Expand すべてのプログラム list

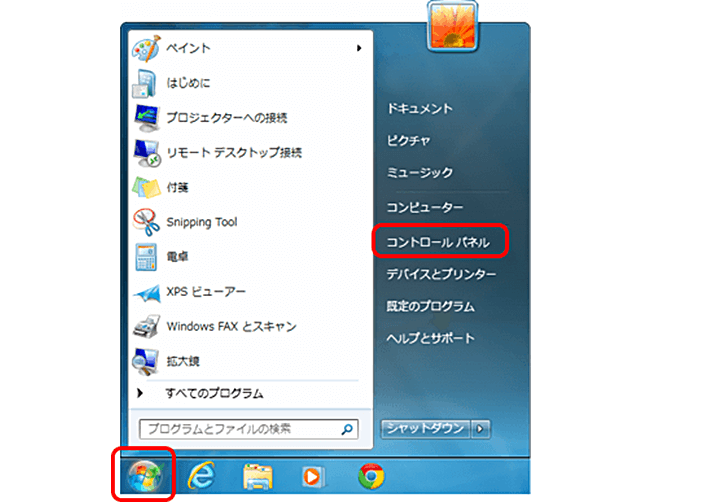(214, 393)
